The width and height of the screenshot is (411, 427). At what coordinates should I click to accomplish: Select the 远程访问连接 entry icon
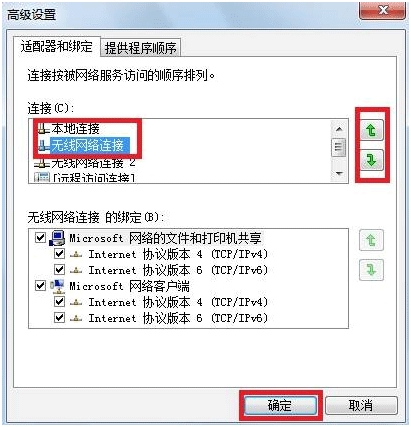click(x=42, y=177)
